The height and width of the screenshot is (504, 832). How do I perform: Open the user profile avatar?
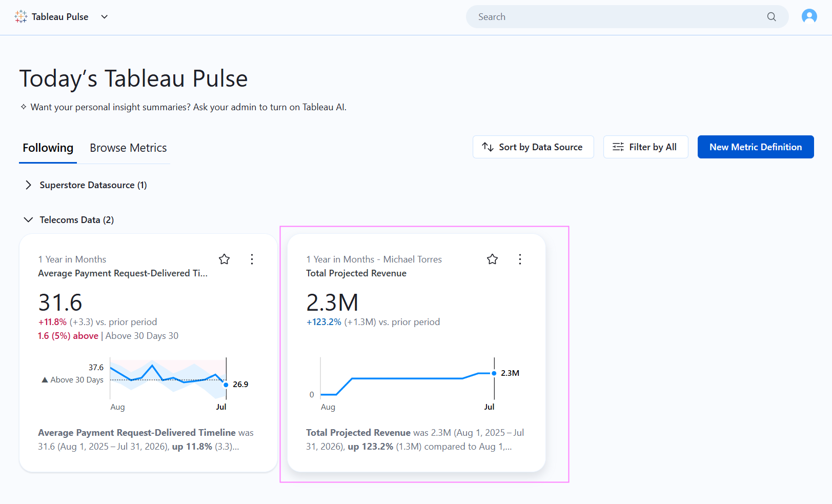(x=809, y=16)
